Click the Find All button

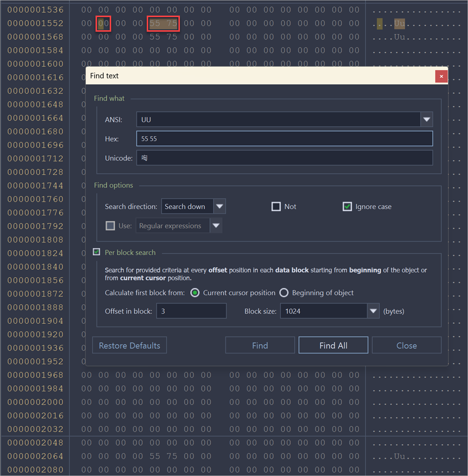pyautogui.click(x=333, y=345)
